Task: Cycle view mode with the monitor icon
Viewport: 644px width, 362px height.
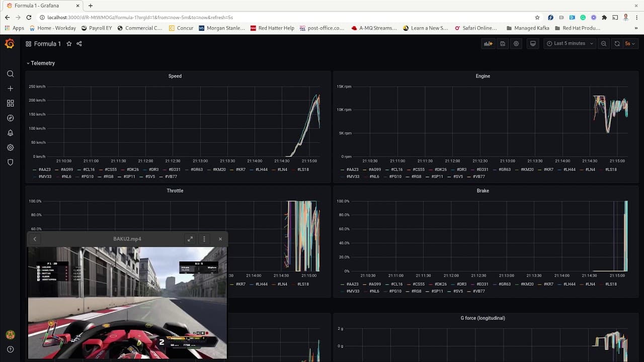Action: 533,44
